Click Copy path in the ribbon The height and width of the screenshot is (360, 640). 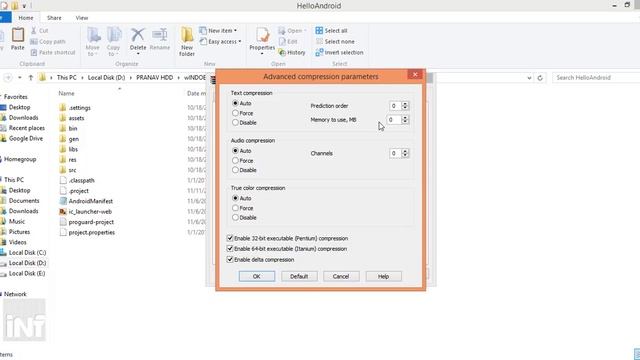click(48, 42)
